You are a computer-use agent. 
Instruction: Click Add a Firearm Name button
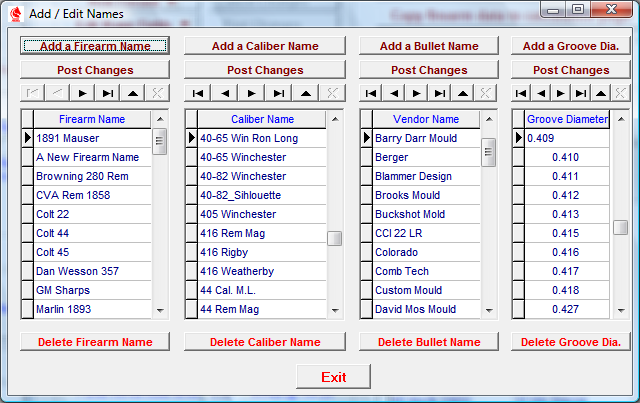[x=95, y=46]
